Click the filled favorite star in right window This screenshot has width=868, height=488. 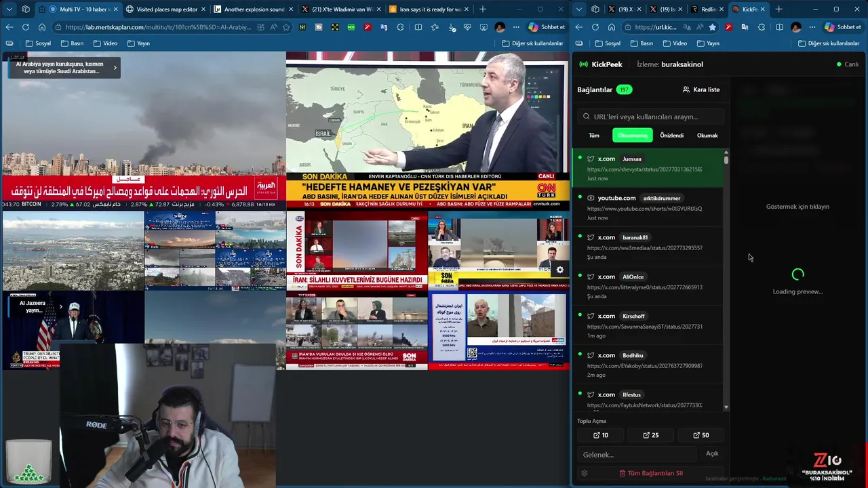point(712,27)
